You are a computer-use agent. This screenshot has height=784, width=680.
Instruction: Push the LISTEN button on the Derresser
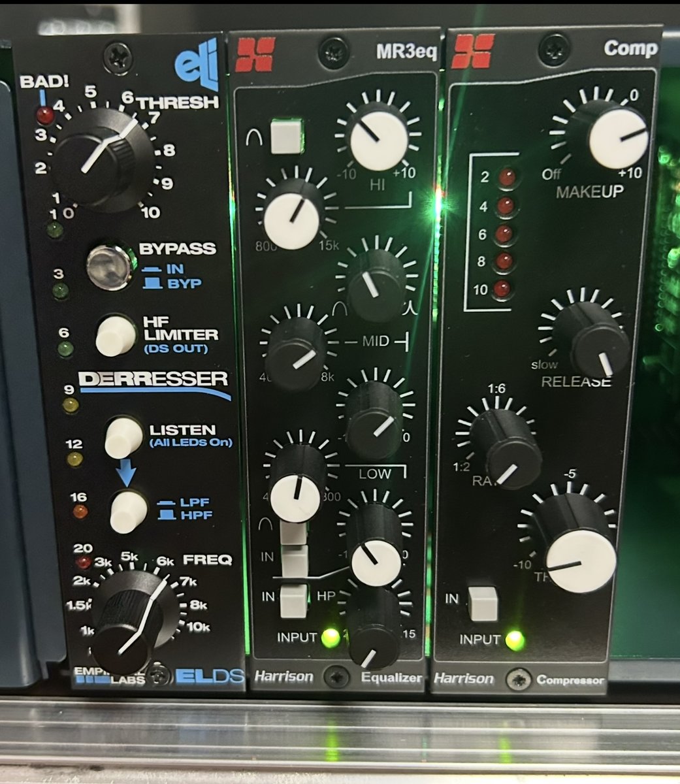pos(124,436)
